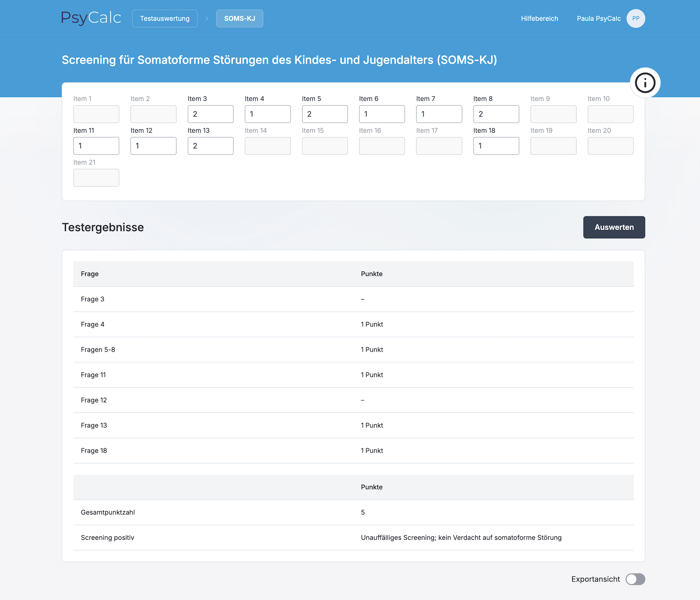This screenshot has height=600, width=700.
Task: Select the Item 8 input box
Action: click(496, 114)
